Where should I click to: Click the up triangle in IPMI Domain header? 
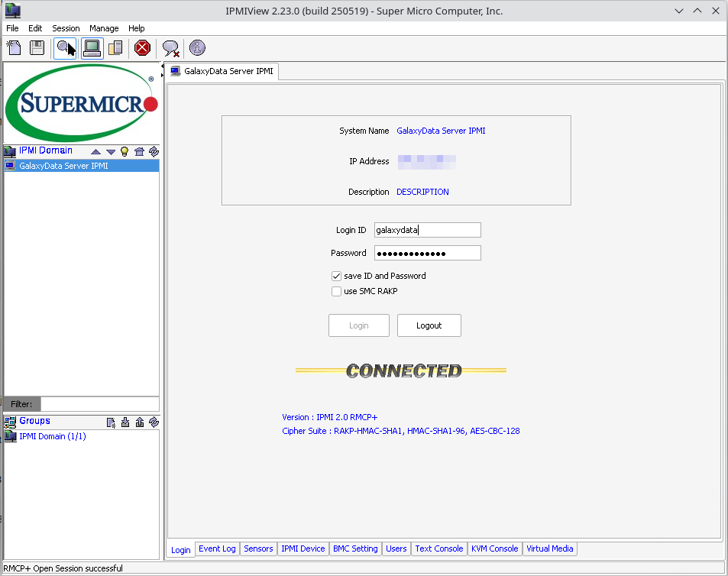coord(95,152)
